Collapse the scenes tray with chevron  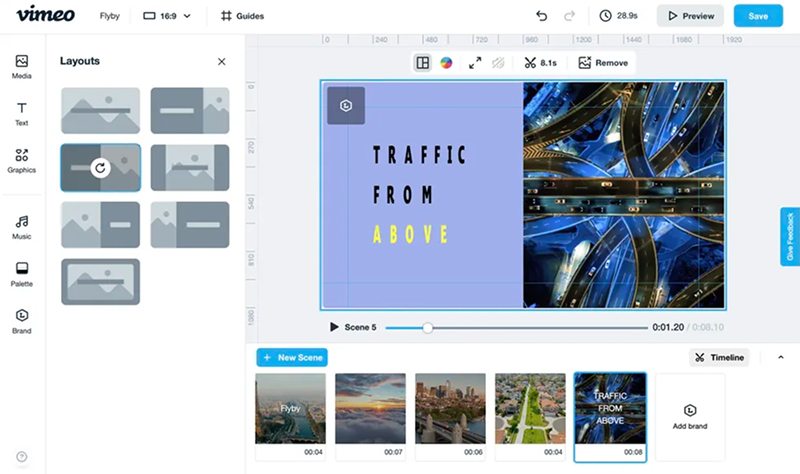(x=781, y=357)
